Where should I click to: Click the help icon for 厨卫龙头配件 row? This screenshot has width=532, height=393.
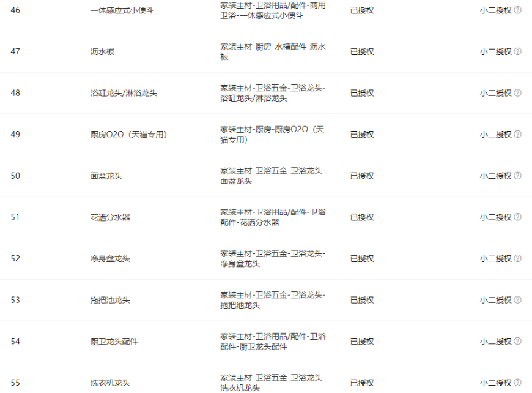click(518, 342)
